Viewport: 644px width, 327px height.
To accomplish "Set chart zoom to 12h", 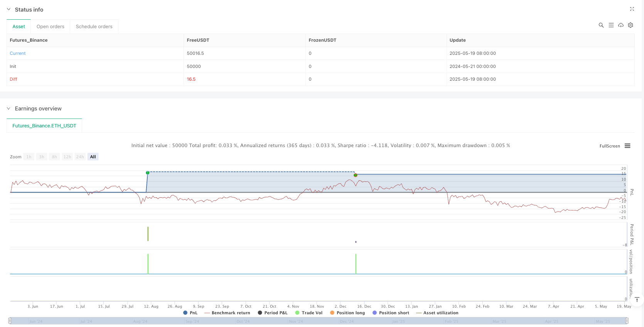I will pyautogui.click(x=67, y=157).
